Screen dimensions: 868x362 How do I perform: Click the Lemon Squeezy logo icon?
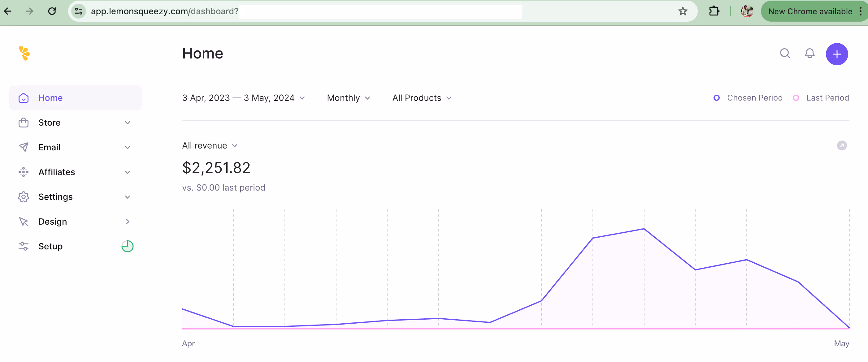click(24, 53)
